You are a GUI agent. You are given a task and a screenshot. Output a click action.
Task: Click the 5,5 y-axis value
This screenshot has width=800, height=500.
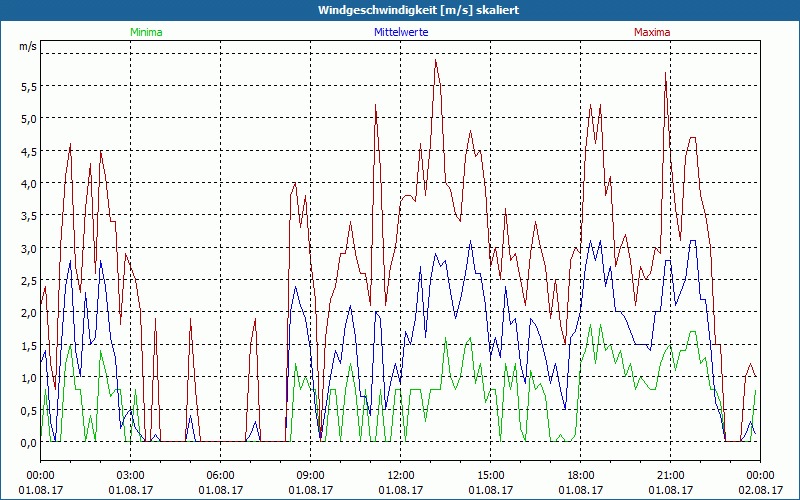(x=29, y=87)
